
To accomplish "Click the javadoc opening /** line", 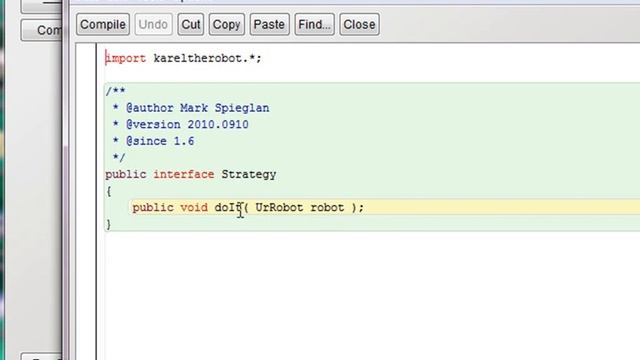I will pos(116,91).
